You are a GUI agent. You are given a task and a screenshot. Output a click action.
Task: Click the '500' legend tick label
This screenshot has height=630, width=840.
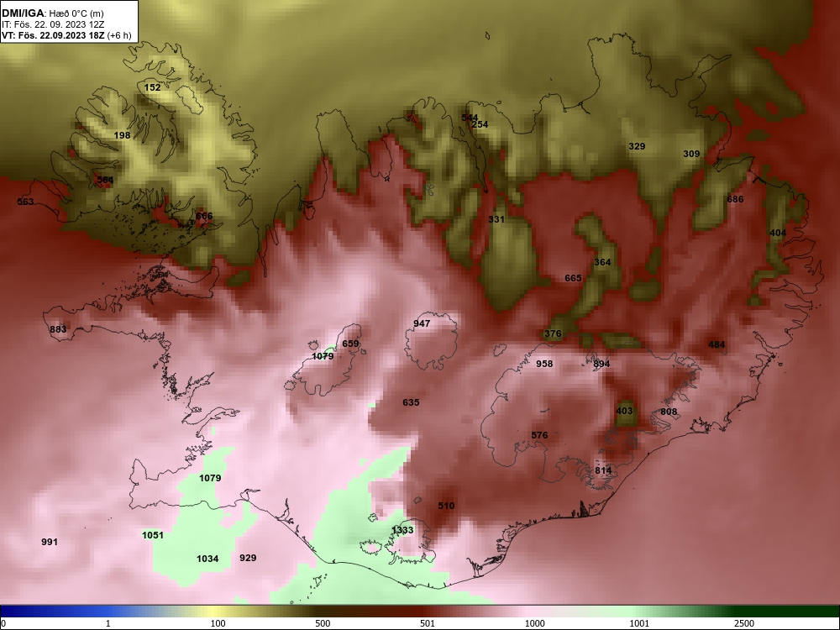pos(323,623)
